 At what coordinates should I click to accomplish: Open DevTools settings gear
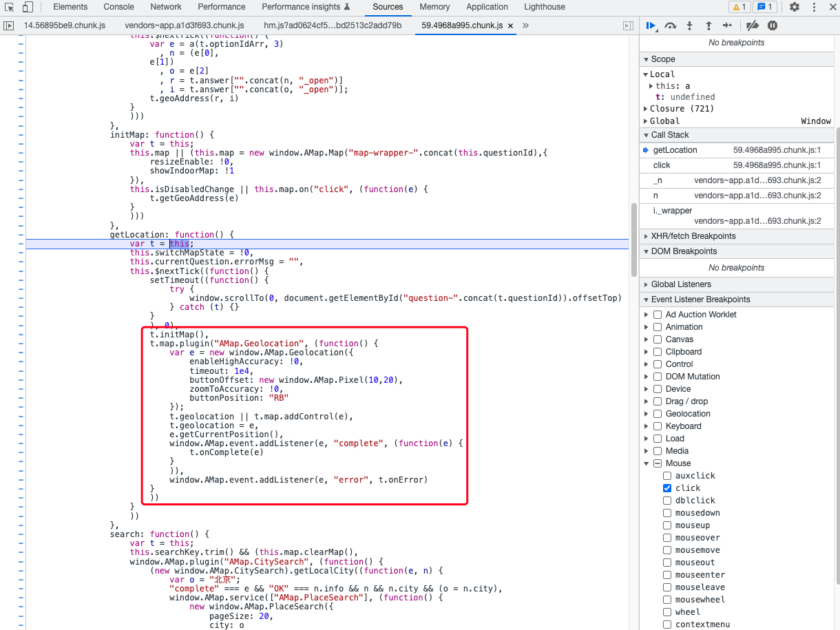pos(795,7)
